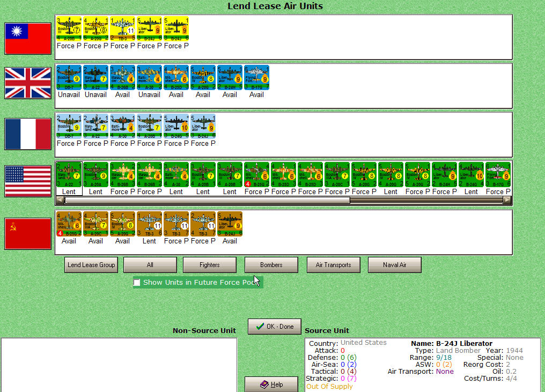Select the British B-26B Marauder unit
This screenshot has height=392, width=545.
[x=122, y=78]
